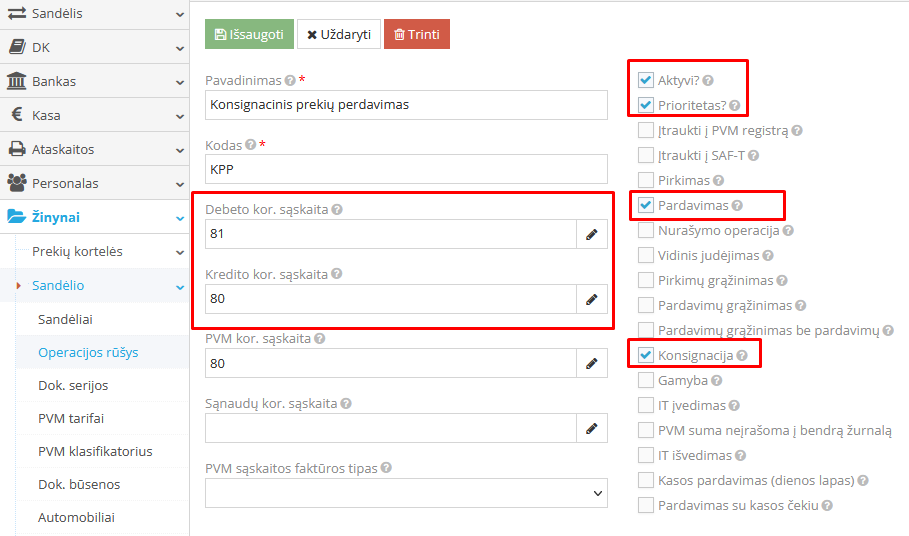Screen dimensions: 909x536
Task: Select Dok. serijos menu item
Action: coord(73,385)
